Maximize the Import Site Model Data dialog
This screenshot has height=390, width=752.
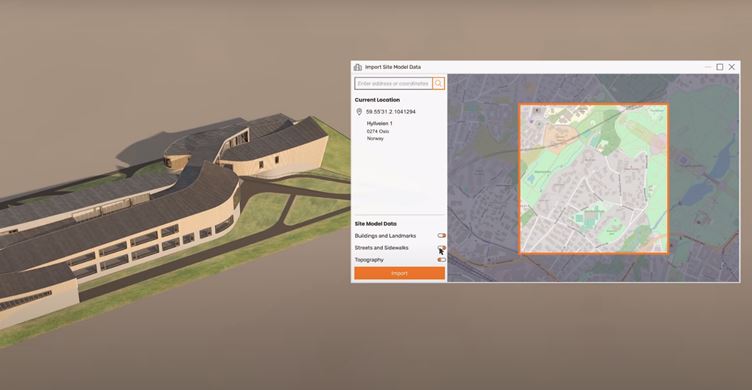720,67
